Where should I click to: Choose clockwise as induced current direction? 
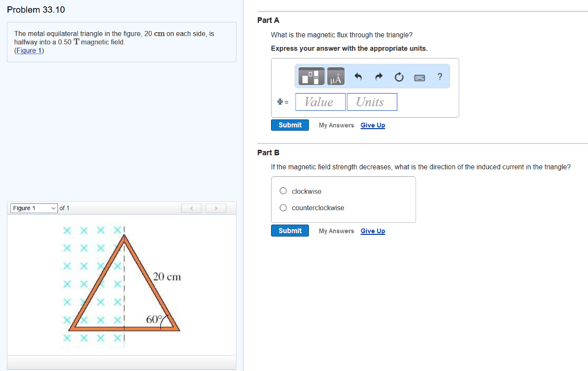click(282, 191)
